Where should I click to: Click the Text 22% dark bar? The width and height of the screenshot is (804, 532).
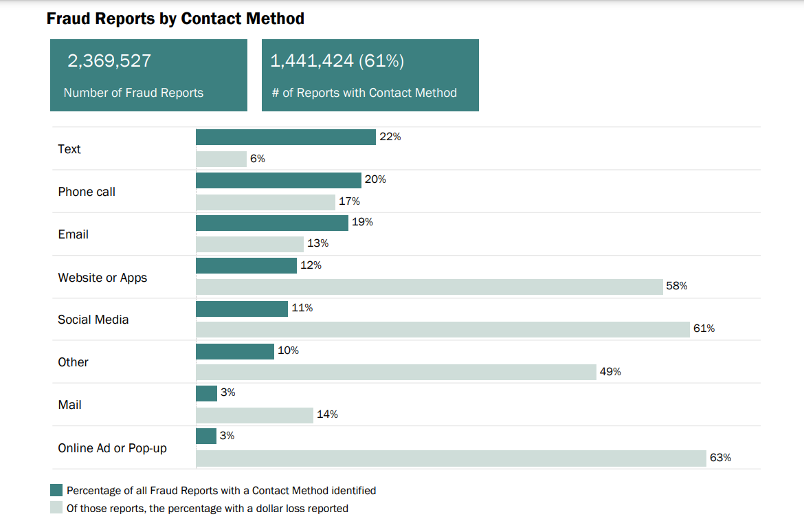pyautogui.click(x=285, y=137)
